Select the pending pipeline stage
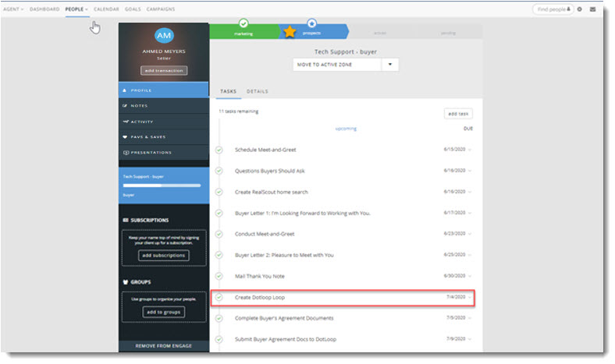This screenshot has height=364, width=615. (x=448, y=33)
